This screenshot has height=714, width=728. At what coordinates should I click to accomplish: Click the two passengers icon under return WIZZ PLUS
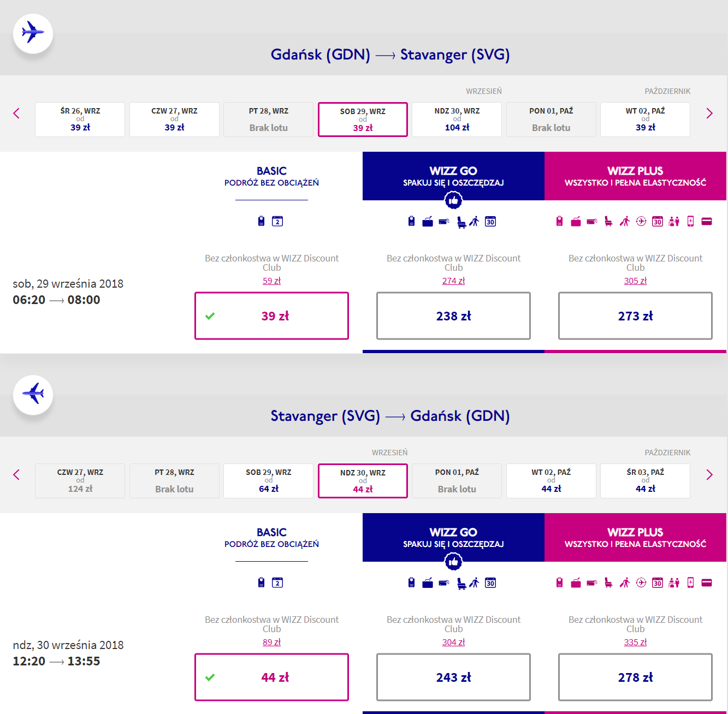tap(674, 582)
